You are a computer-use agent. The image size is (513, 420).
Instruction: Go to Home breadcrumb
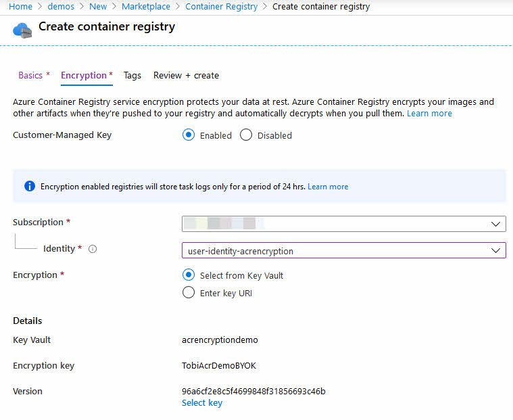tap(20, 7)
